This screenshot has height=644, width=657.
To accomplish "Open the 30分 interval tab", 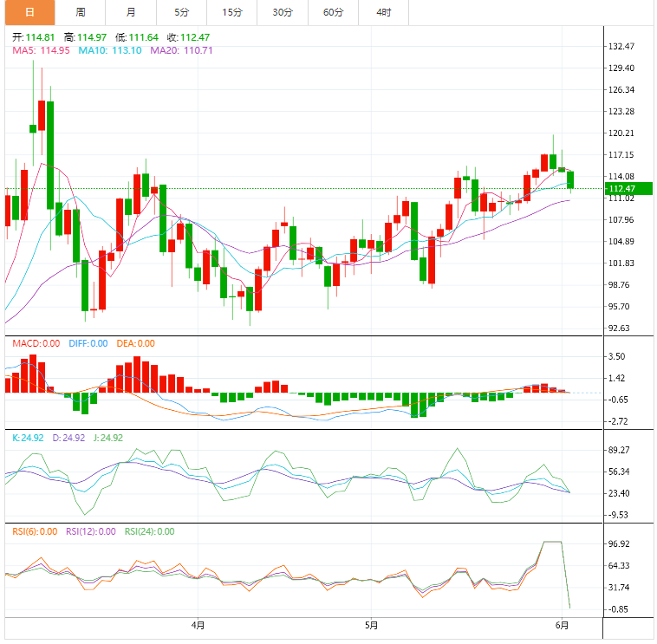I will (x=283, y=13).
